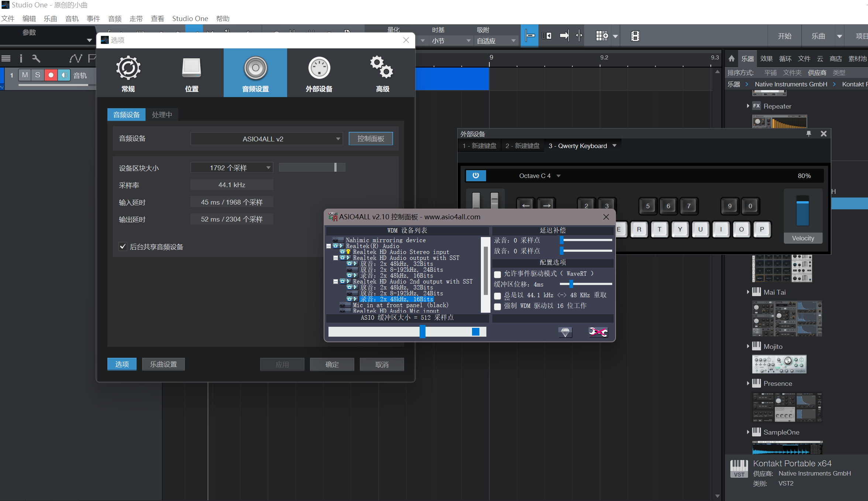Viewport: 868px width, 501px height.
Task: Toggle input monitor on track 1
Action: (x=64, y=75)
